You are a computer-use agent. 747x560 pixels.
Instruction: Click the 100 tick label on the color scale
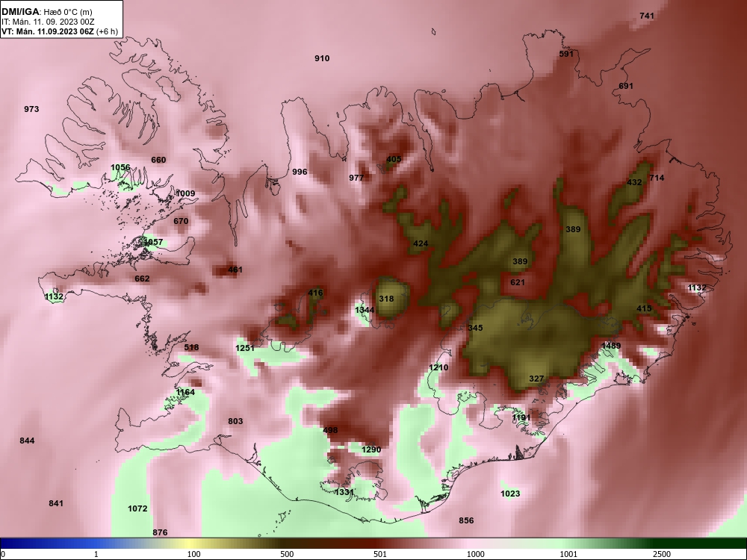(x=193, y=554)
